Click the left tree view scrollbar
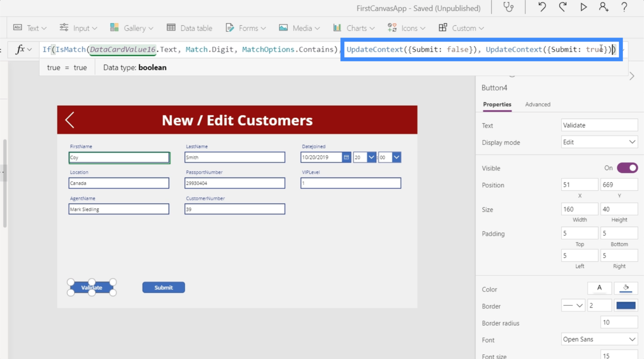The height and width of the screenshot is (359, 644). pos(5,183)
